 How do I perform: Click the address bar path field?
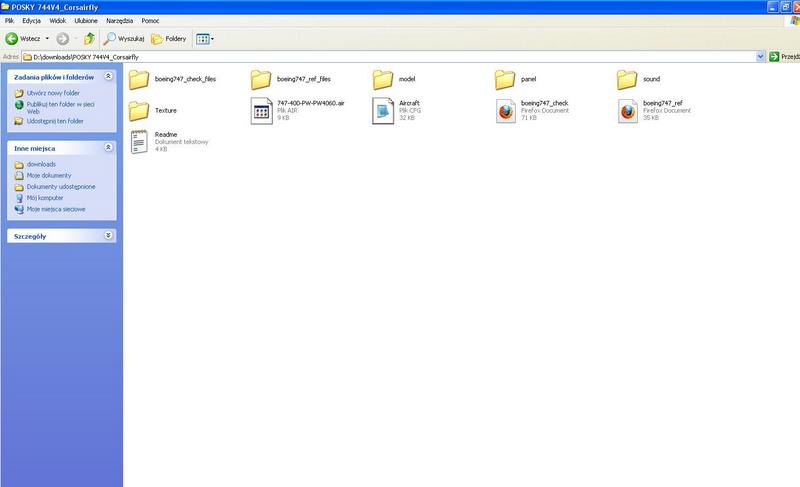pos(389,57)
